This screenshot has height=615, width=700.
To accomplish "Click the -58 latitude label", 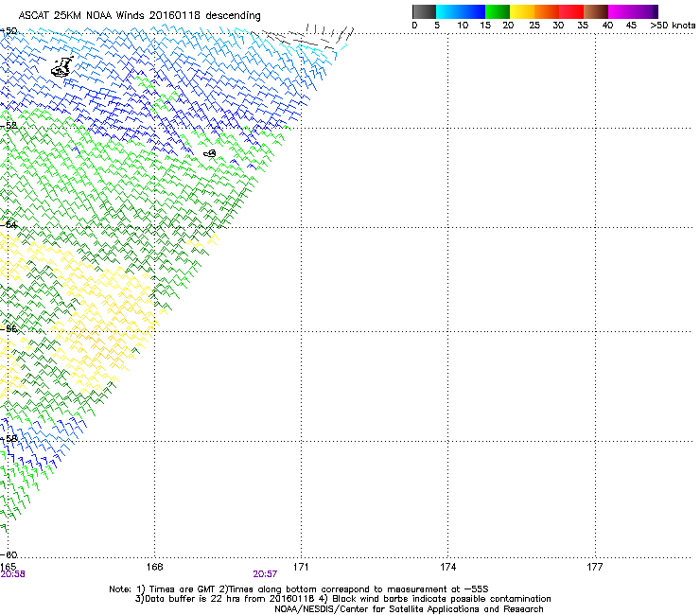I will point(9,438).
